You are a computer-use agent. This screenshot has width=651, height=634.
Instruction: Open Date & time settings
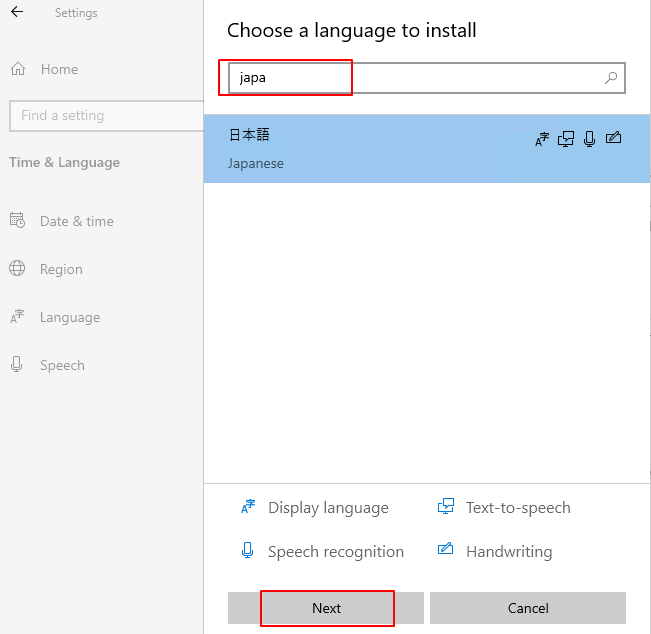pos(76,221)
